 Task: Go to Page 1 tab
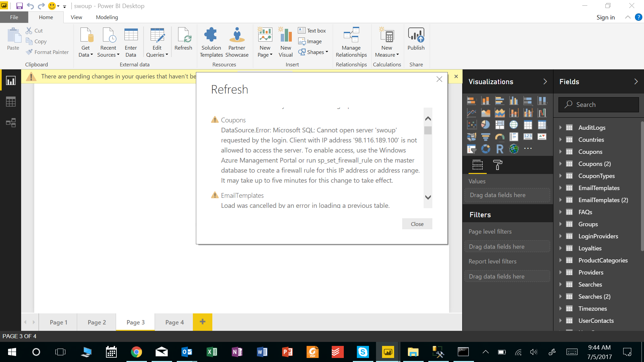click(58, 322)
